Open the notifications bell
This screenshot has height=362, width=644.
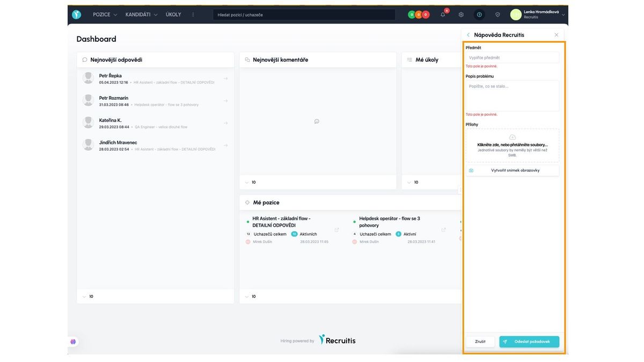[x=443, y=14]
